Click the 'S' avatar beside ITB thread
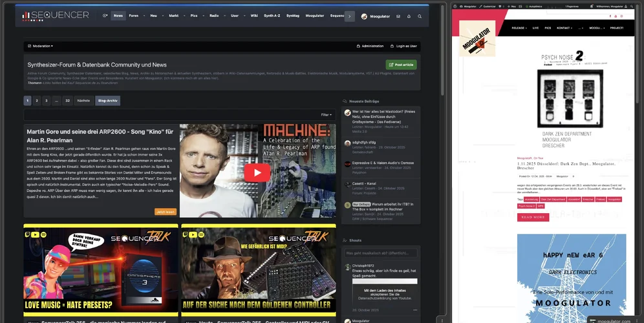 pos(347,205)
